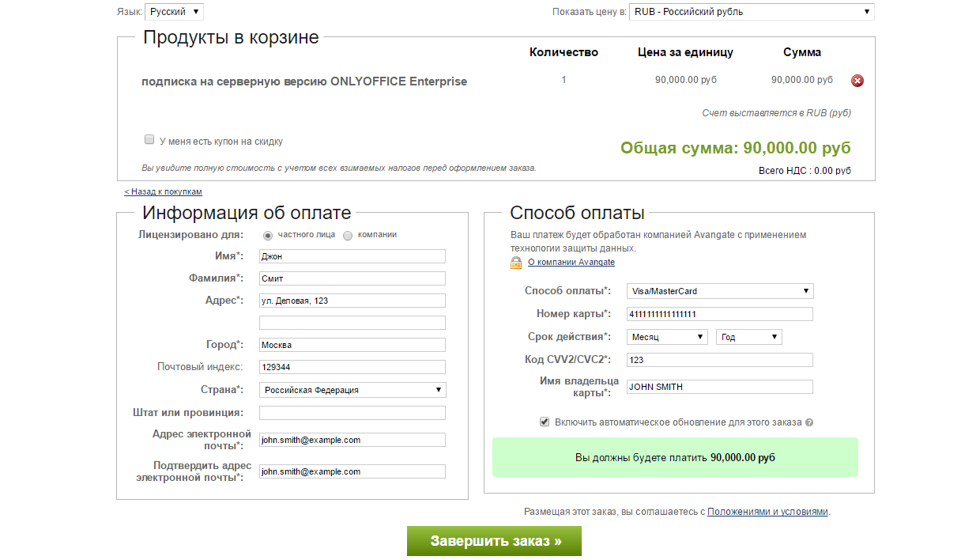
Task: Click the 'Цена за единицу' column header
Action: pyautogui.click(x=685, y=52)
